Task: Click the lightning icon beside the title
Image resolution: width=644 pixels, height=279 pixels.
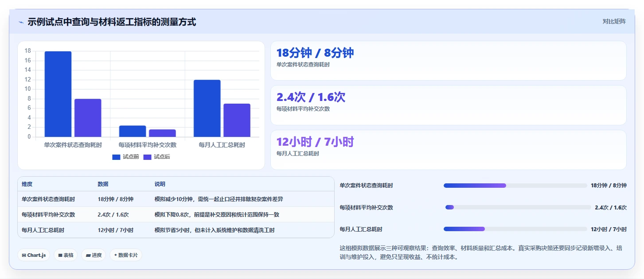Action: pyautogui.click(x=21, y=22)
